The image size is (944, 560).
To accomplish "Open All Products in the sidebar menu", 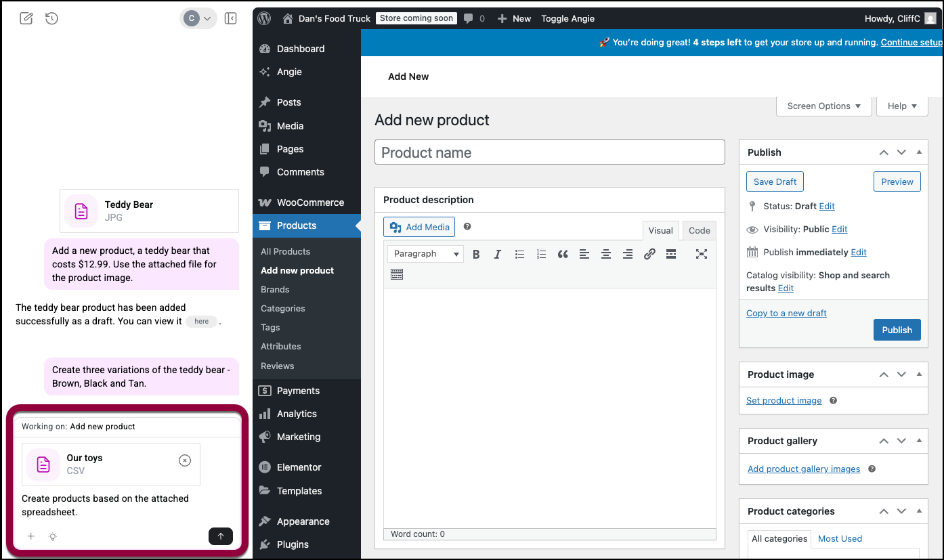I will pos(285,251).
